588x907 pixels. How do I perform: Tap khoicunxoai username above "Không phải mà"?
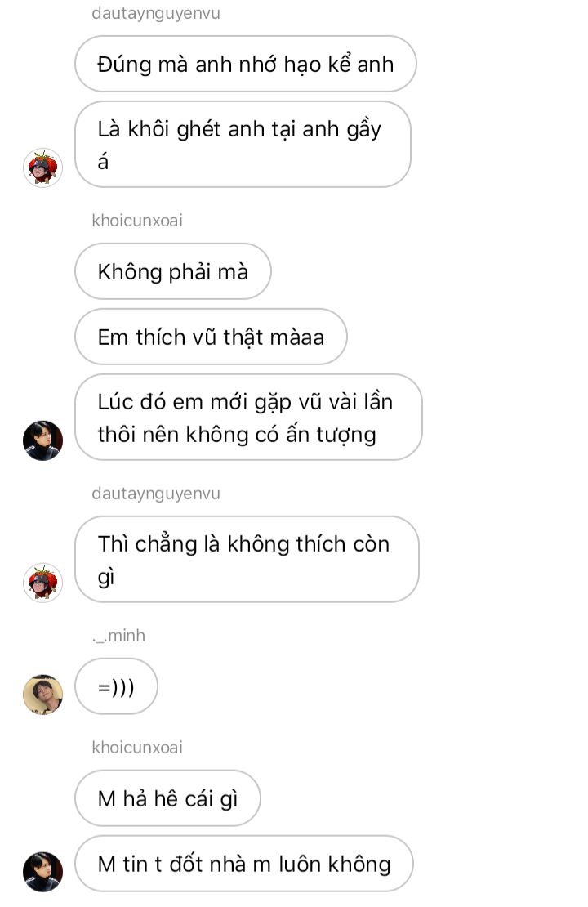[137, 221]
